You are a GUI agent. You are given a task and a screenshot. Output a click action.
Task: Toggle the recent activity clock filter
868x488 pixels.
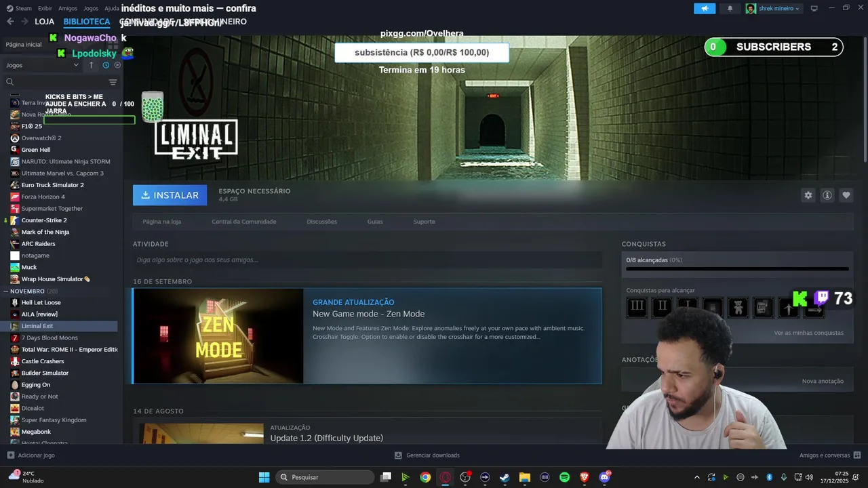[x=106, y=65]
